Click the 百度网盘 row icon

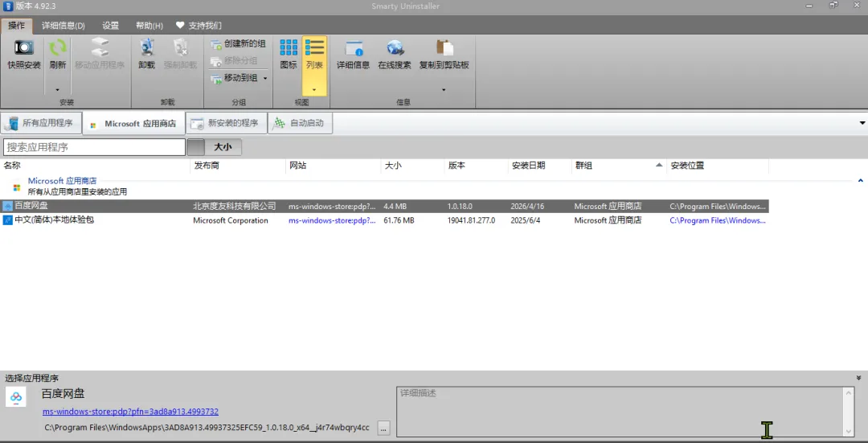coord(7,206)
